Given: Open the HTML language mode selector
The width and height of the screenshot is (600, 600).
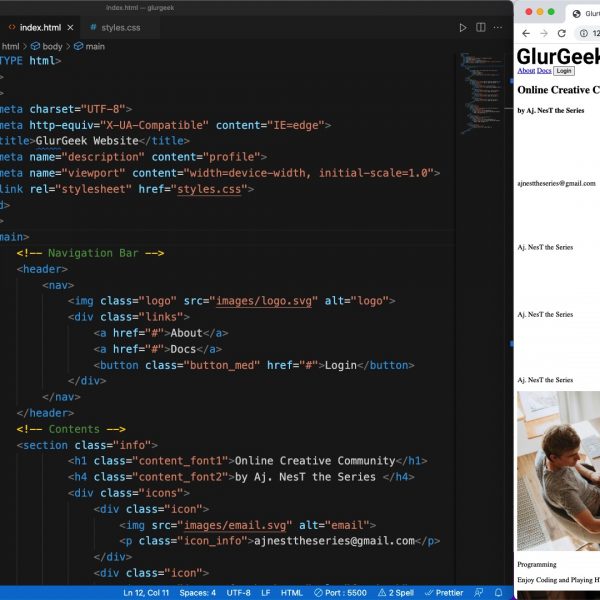Looking at the screenshot, I should coord(292,592).
